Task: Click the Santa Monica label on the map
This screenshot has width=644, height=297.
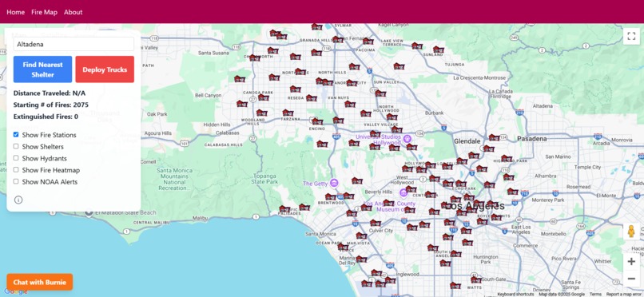Action: click(321, 234)
